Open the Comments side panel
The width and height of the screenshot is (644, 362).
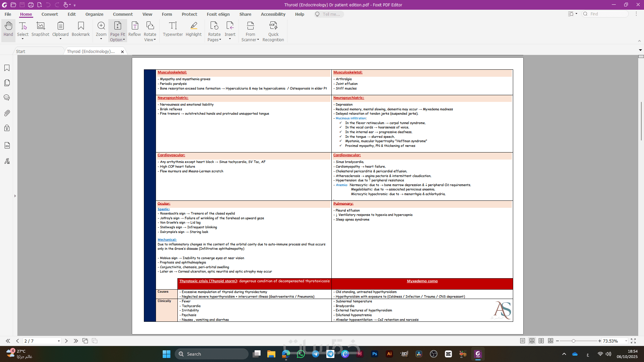coord(7,98)
